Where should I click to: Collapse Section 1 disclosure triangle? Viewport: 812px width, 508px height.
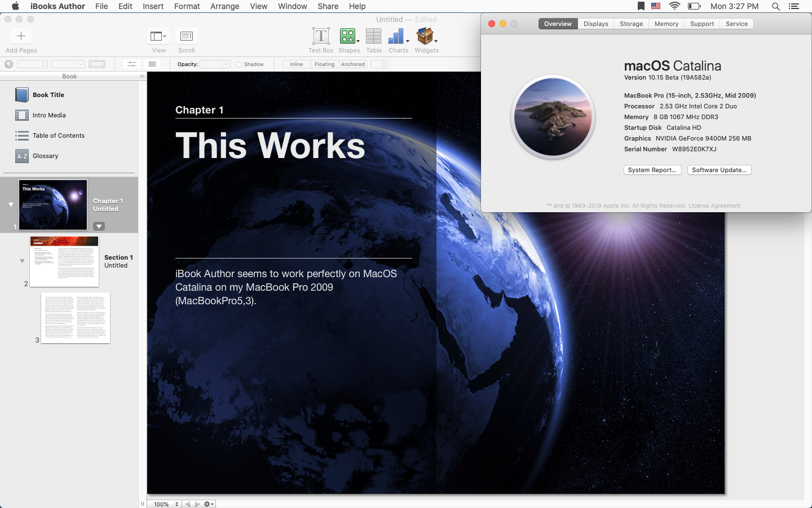[22, 261]
